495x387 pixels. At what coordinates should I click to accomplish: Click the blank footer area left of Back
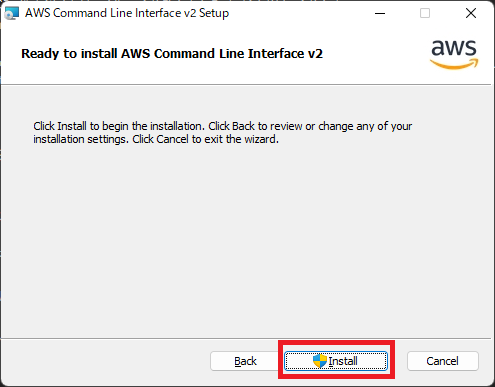pos(105,361)
